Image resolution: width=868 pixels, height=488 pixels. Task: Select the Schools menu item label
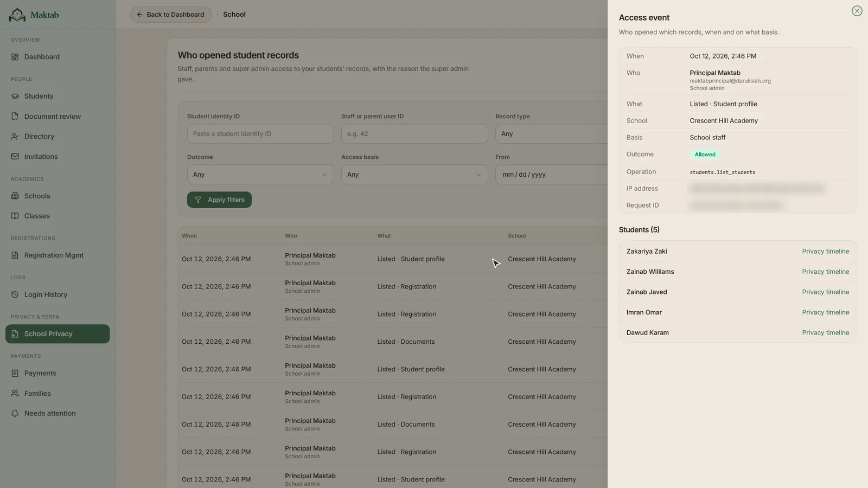[x=37, y=196]
